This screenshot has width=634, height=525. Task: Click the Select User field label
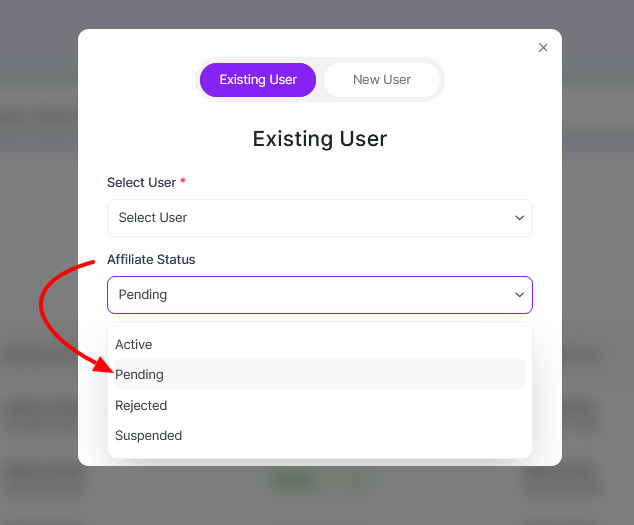point(141,183)
